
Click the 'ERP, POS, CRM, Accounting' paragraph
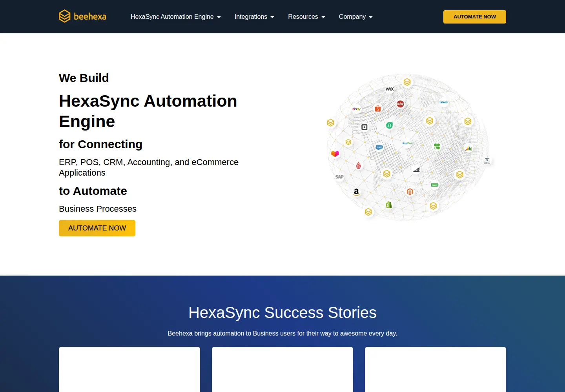[x=149, y=167]
